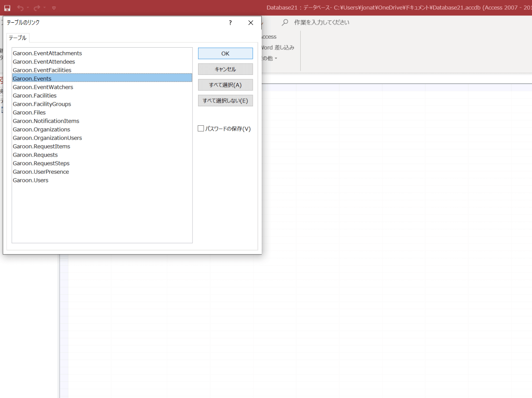The image size is (532, 398).
Task: Click the Save icon in quick access toolbar
Action: pos(7,8)
